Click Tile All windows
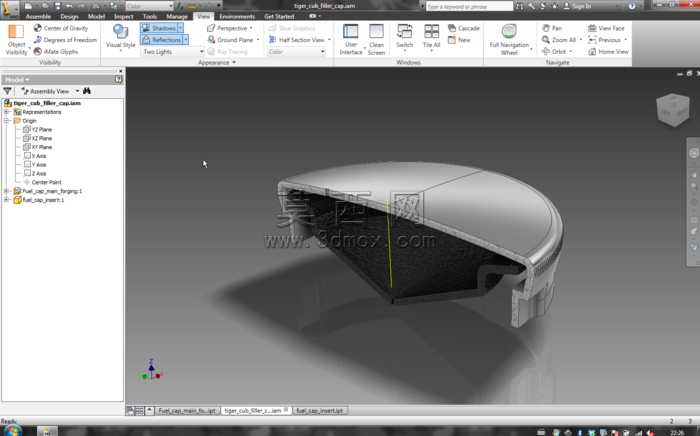The width and height of the screenshot is (700, 436). pos(431,37)
